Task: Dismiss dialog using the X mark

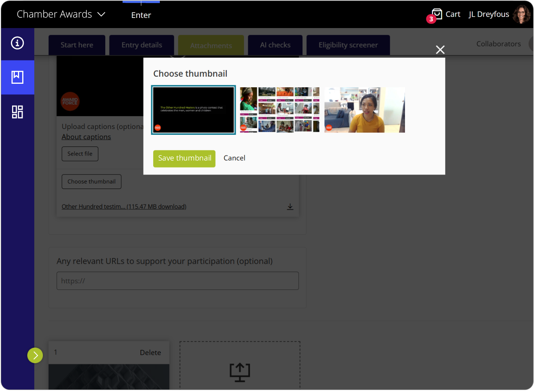Action: [x=440, y=49]
